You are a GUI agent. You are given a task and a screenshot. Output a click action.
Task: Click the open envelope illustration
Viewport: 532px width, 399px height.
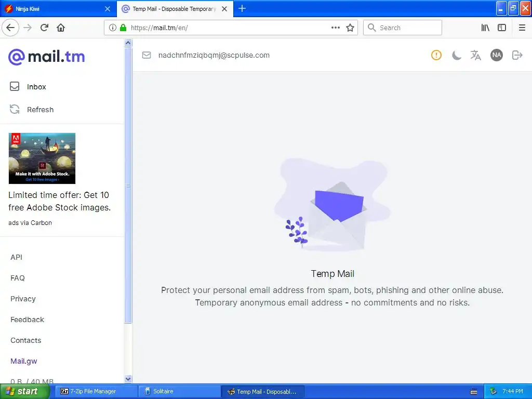[332, 205]
